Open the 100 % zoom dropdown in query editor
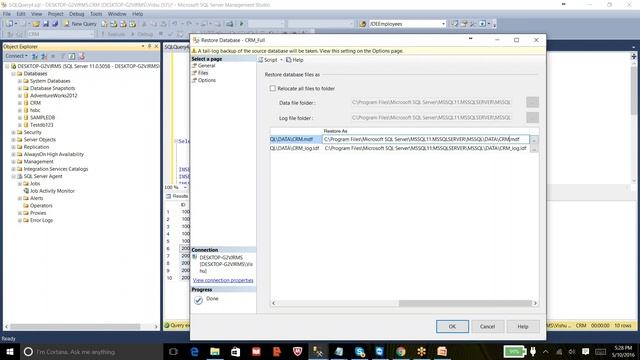 (185, 187)
